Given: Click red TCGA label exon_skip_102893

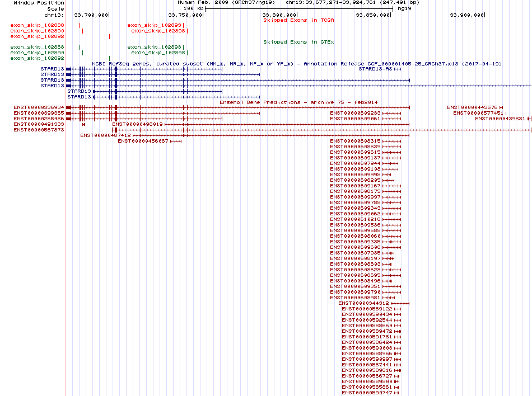Looking at the screenshot, I should pyautogui.click(x=155, y=25).
